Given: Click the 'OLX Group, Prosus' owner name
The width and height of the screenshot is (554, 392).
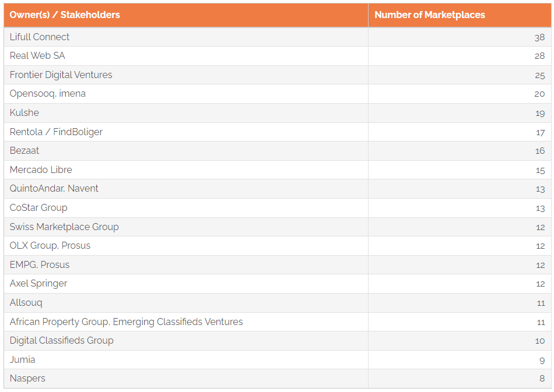Looking at the screenshot, I should [50, 246].
